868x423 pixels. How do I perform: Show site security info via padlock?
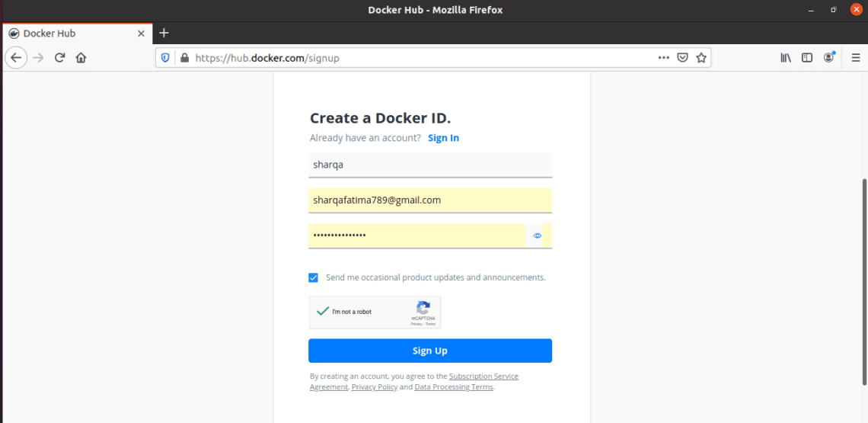point(184,58)
